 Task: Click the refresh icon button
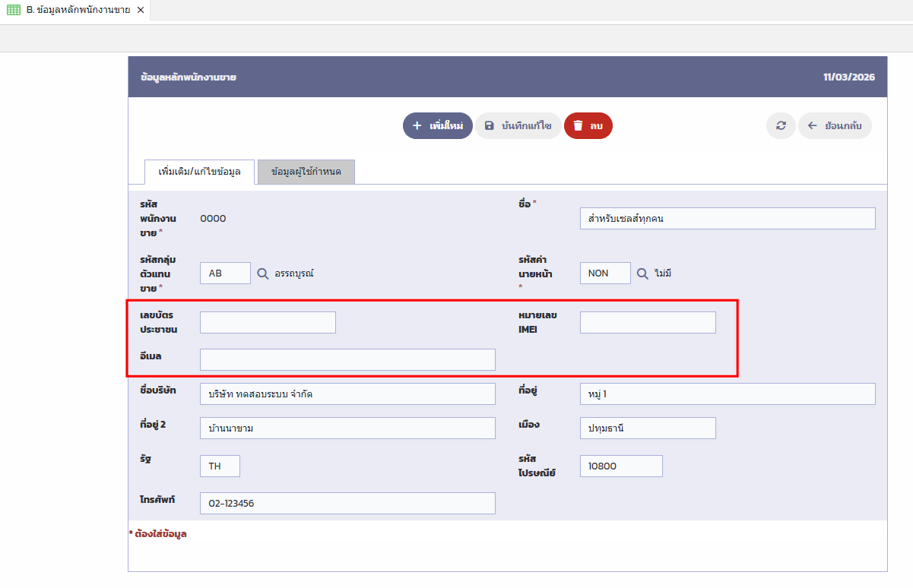[x=781, y=126]
